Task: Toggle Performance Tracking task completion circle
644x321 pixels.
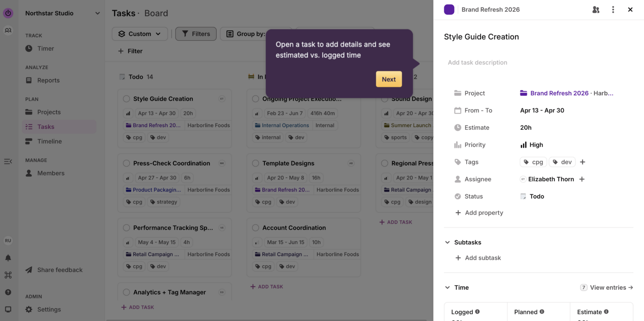Action: pyautogui.click(x=126, y=228)
